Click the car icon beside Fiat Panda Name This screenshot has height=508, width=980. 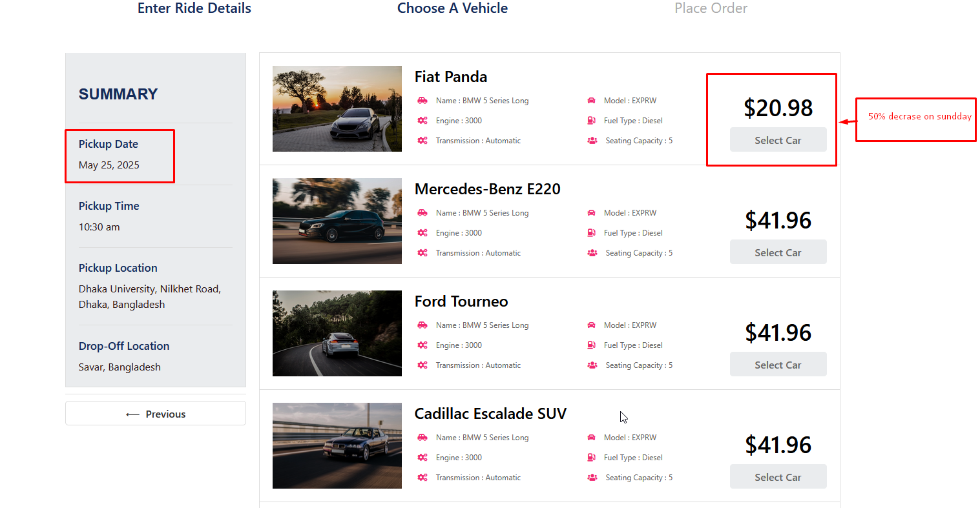422,101
